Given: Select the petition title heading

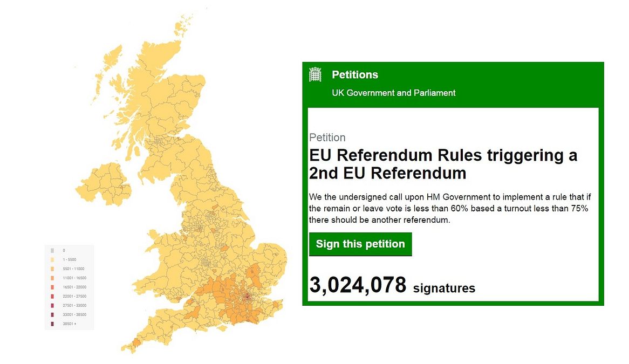Looking at the screenshot, I should tap(443, 164).
